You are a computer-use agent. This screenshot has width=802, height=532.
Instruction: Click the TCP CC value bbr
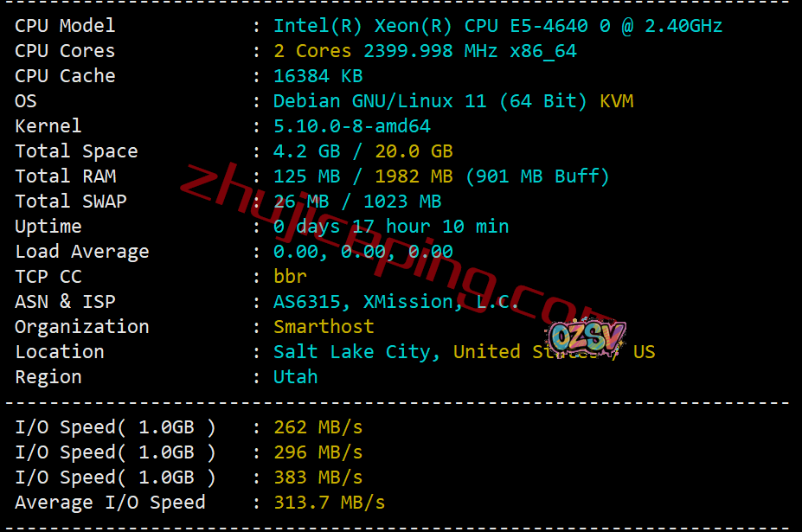point(290,277)
